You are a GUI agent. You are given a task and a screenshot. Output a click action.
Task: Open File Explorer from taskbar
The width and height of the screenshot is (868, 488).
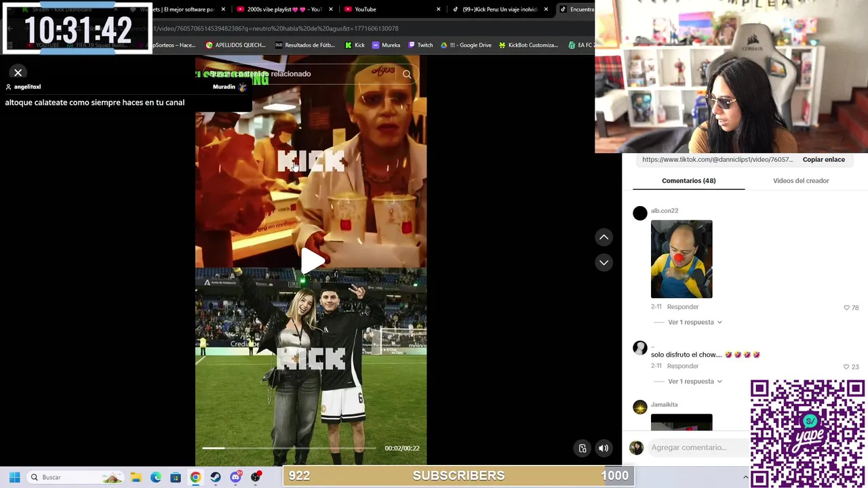(136, 477)
